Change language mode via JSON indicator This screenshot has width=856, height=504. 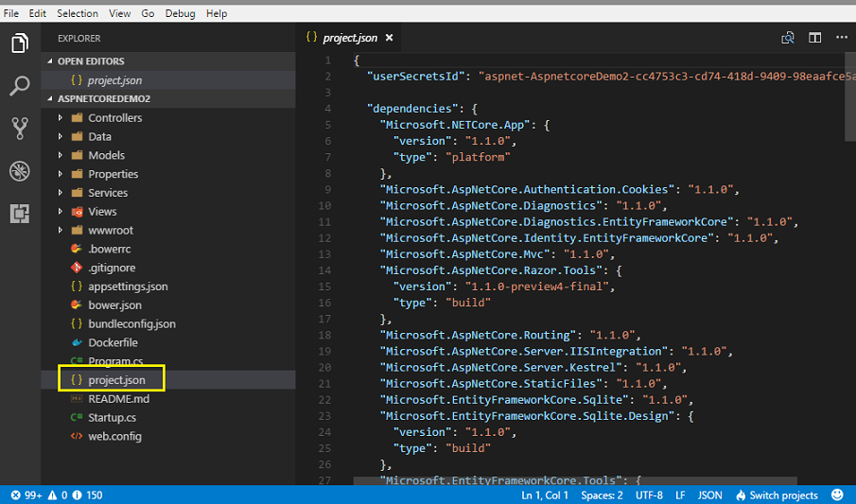[709, 495]
